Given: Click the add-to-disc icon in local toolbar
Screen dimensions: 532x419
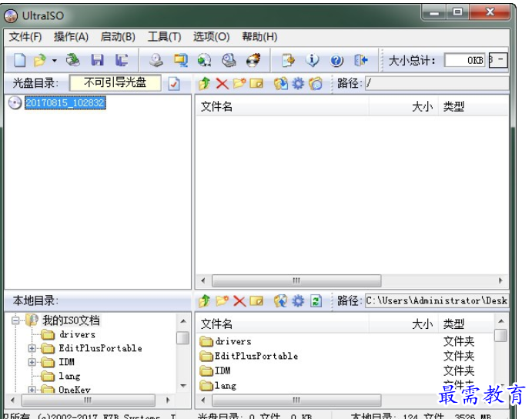Looking at the screenshot, I should [x=281, y=301].
